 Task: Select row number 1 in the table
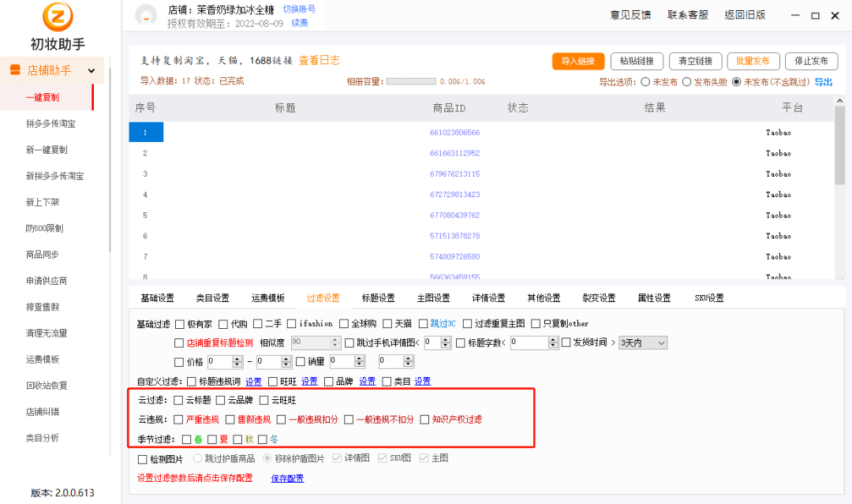point(146,132)
